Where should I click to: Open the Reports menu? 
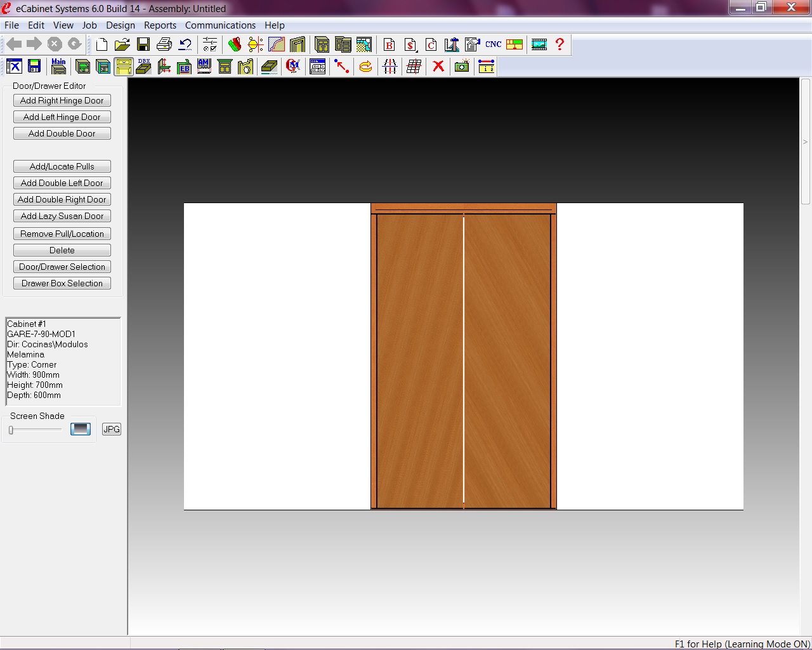click(x=160, y=25)
